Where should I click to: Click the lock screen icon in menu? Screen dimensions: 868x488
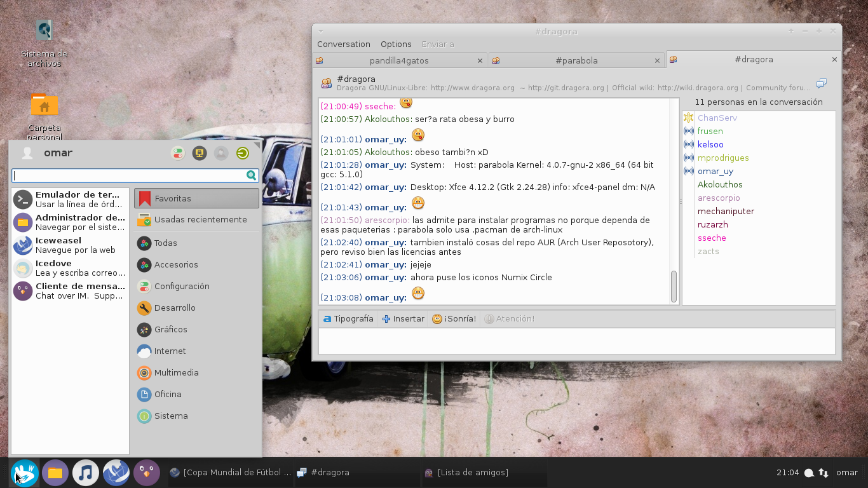pos(200,153)
